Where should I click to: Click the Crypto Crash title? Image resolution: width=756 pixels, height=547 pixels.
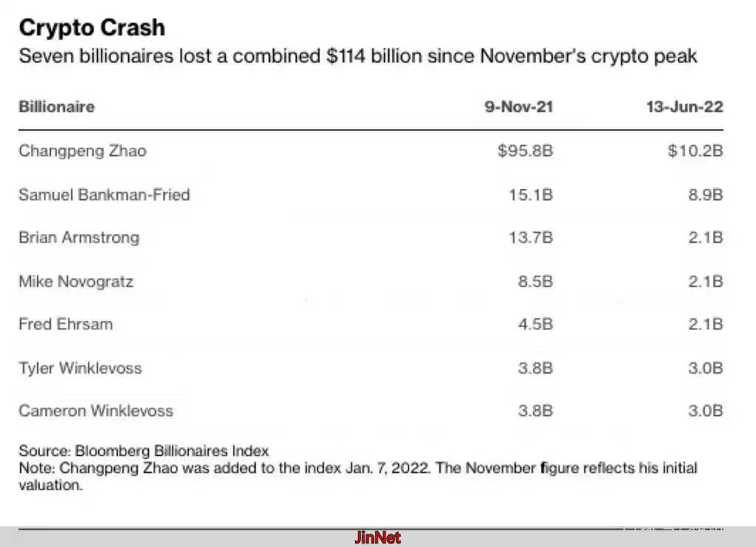click(92, 28)
